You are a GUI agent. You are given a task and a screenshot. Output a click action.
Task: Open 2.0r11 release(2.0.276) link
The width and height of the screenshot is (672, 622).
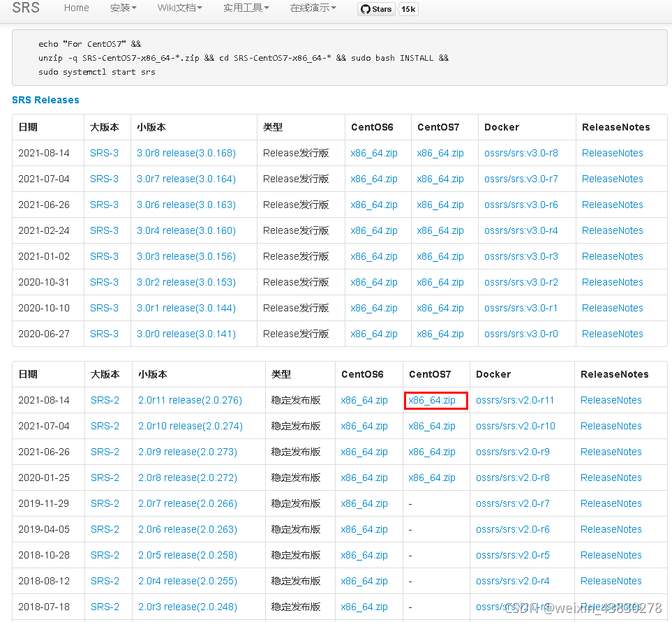190,401
